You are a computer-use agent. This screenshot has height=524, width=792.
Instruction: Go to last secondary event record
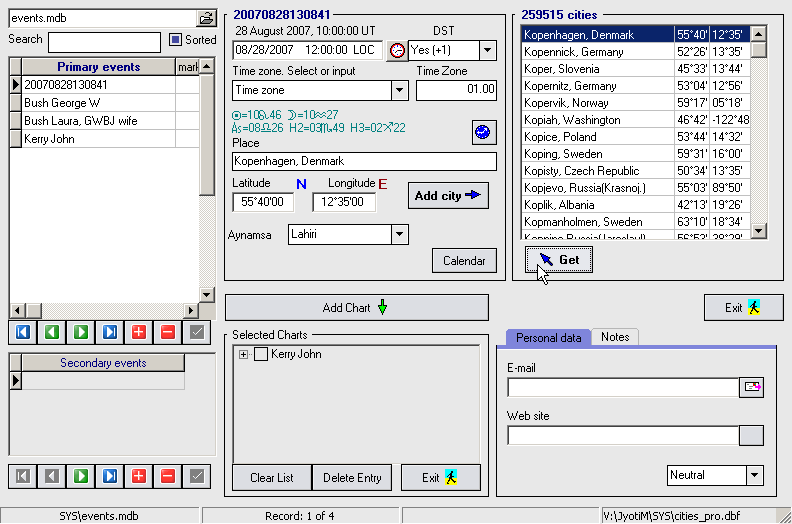109,476
